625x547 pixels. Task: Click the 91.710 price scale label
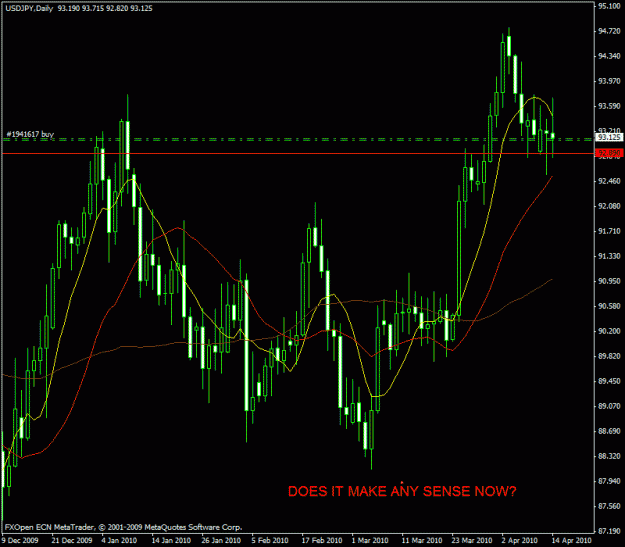[609, 231]
